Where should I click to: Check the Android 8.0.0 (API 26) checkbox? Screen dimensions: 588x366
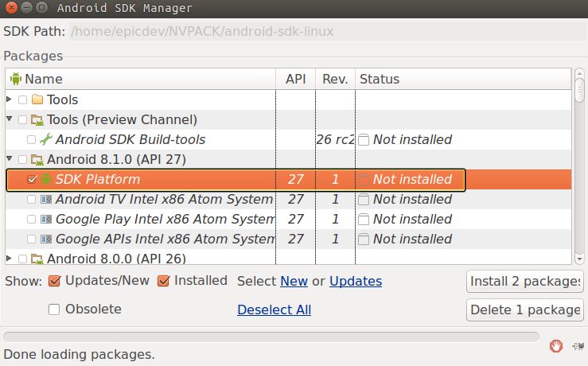[22, 259]
